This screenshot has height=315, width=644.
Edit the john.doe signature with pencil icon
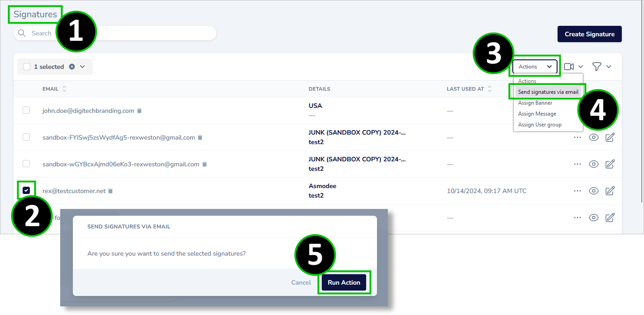[610, 110]
